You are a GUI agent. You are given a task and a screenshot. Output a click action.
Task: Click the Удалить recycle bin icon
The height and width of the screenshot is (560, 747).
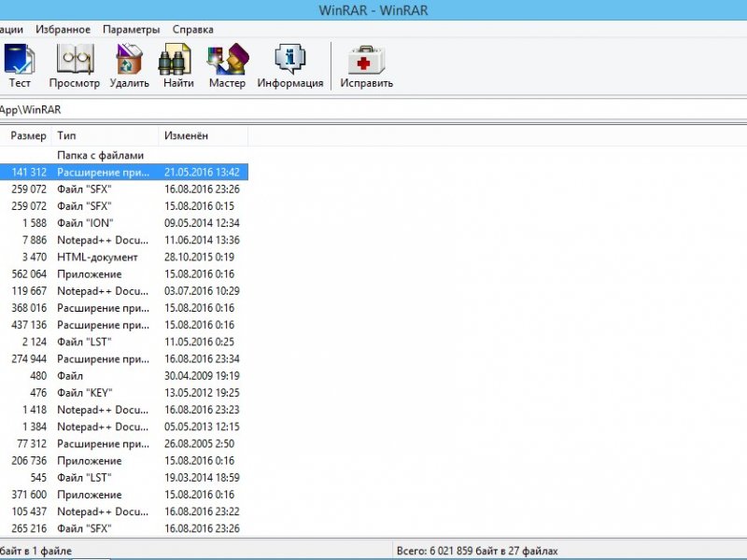pos(129,65)
